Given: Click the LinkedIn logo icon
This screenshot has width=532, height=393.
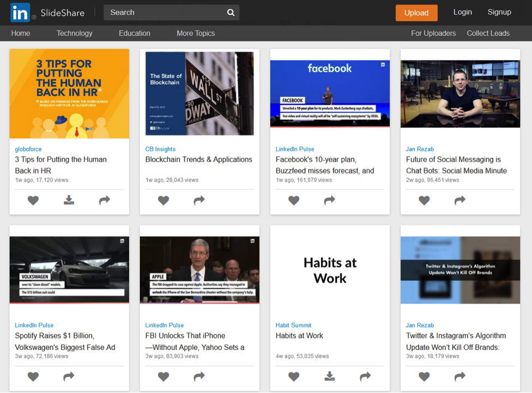Looking at the screenshot, I should point(20,13).
